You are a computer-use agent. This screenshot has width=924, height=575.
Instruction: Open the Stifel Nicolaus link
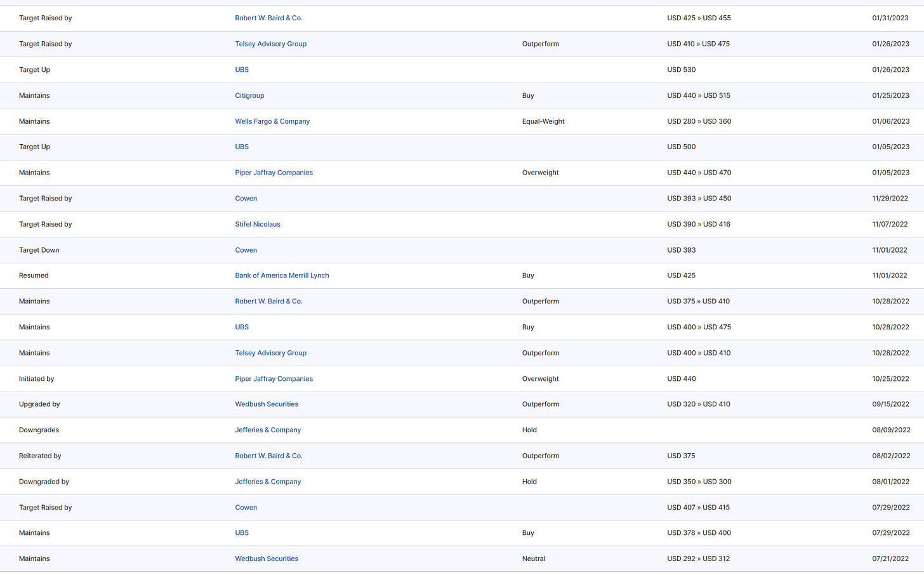coord(258,224)
